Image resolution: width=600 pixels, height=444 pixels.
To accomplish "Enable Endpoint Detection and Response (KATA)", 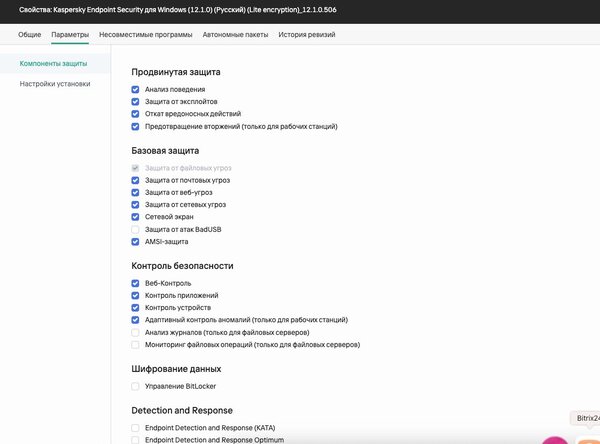I will tap(135, 427).
